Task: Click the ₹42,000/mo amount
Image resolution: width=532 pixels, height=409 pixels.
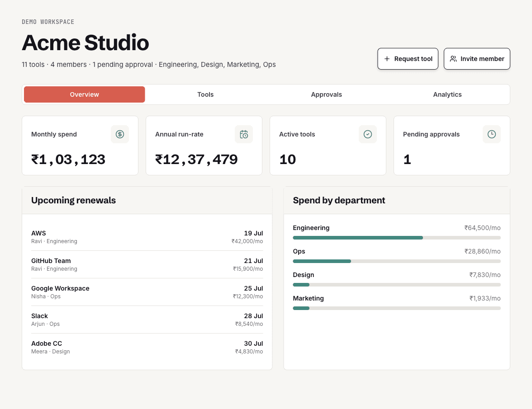Action: pyautogui.click(x=247, y=241)
